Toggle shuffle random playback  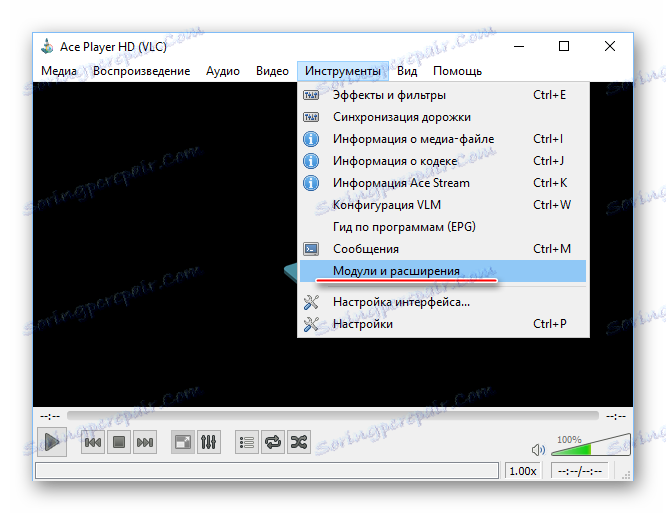(299, 443)
